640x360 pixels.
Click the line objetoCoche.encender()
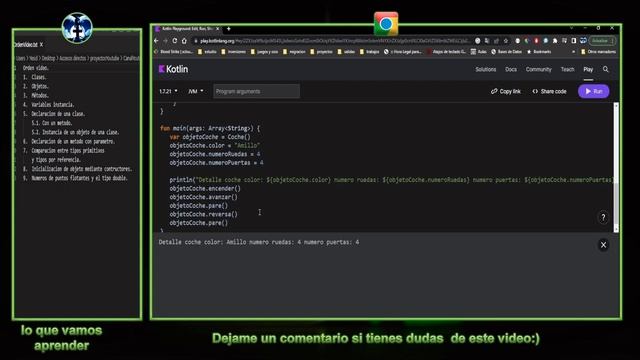click(x=205, y=189)
